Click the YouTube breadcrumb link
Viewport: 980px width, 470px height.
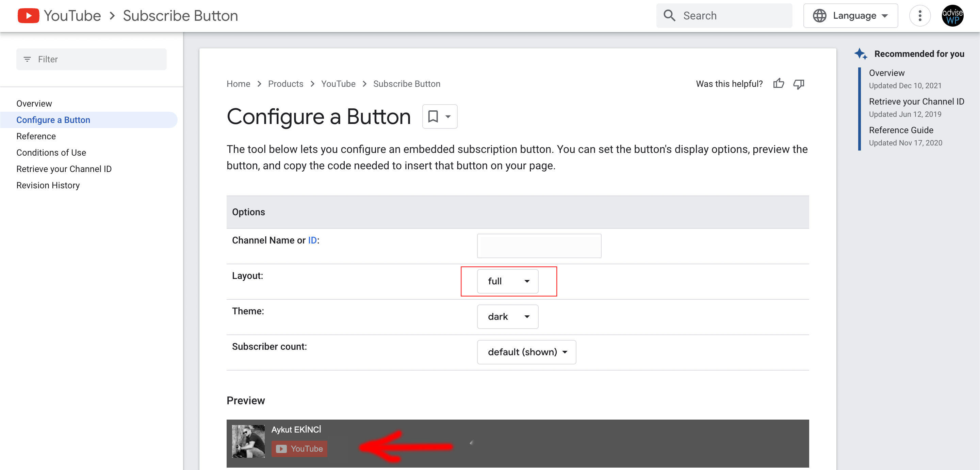(338, 84)
